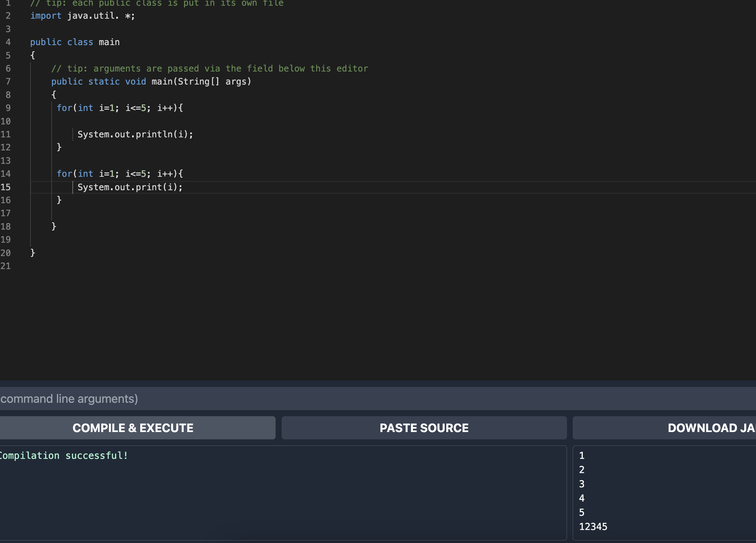Click the closing brace on line 18
756x543 pixels.
[54, 226]
